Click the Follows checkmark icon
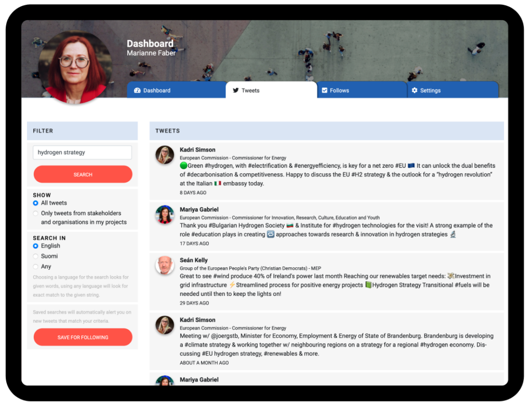The image size is (532, 410). [324, 90]
